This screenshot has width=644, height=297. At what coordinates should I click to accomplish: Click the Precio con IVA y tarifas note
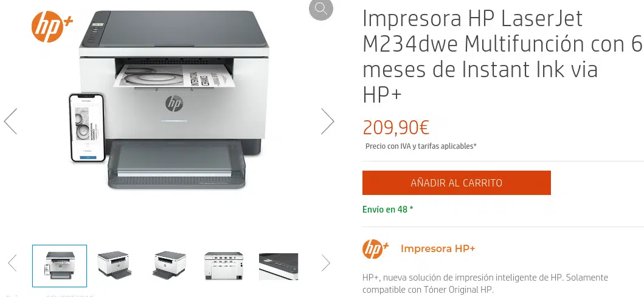point(421,146)
